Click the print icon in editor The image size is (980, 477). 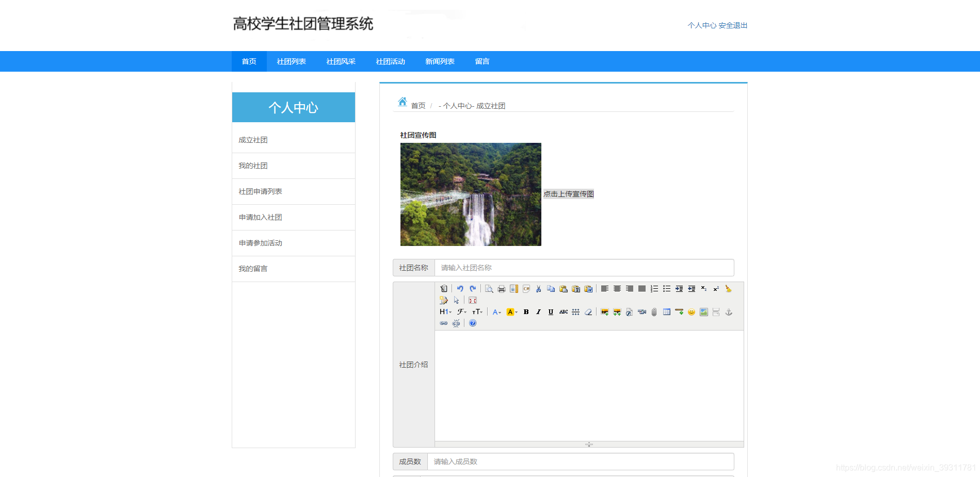point(501,289)
